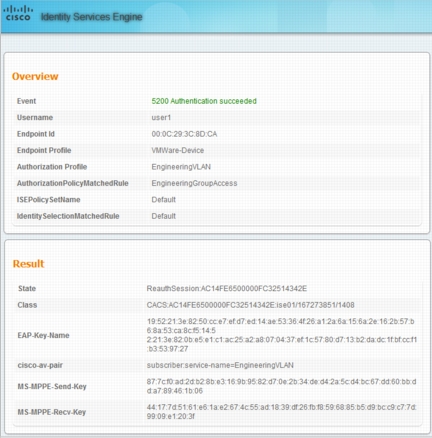Click the Cisco logo in the header
The image size is (432, 438).
pos(18,14)
